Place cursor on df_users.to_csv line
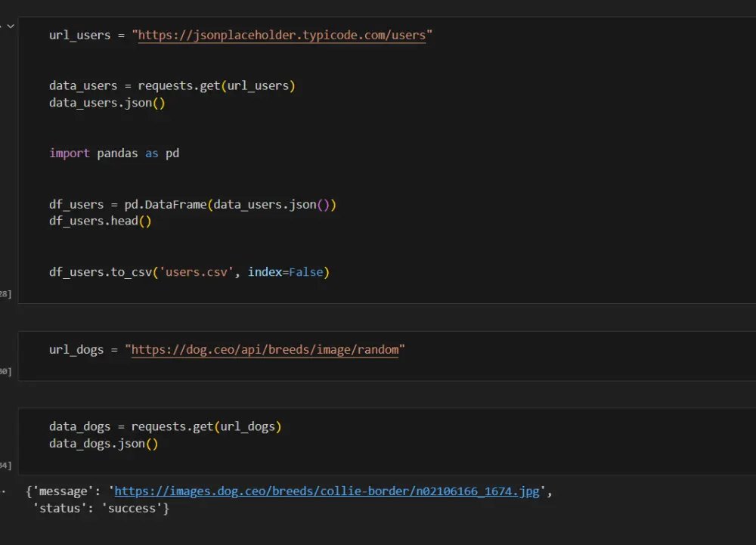Screen dimensions: 756x545 coord(189,272)
